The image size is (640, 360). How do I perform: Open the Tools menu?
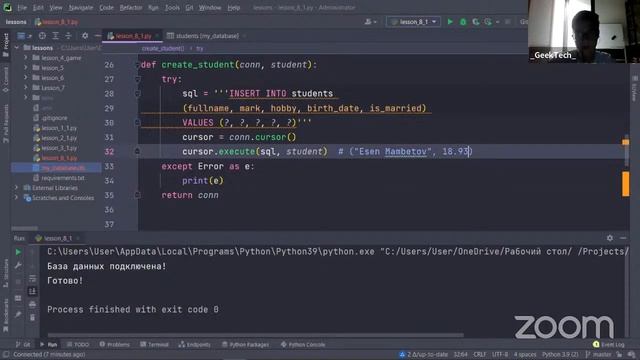pyautogui.click(x=172, y=7)
